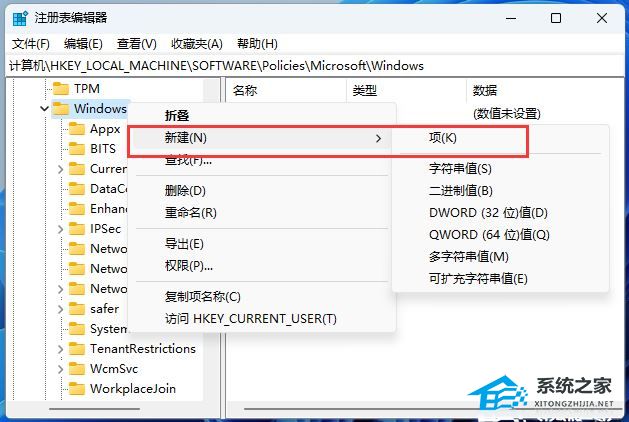Screen dimensions: 629x422
Task: Select the BITS tree item label
Action: [x=103, y=148]
